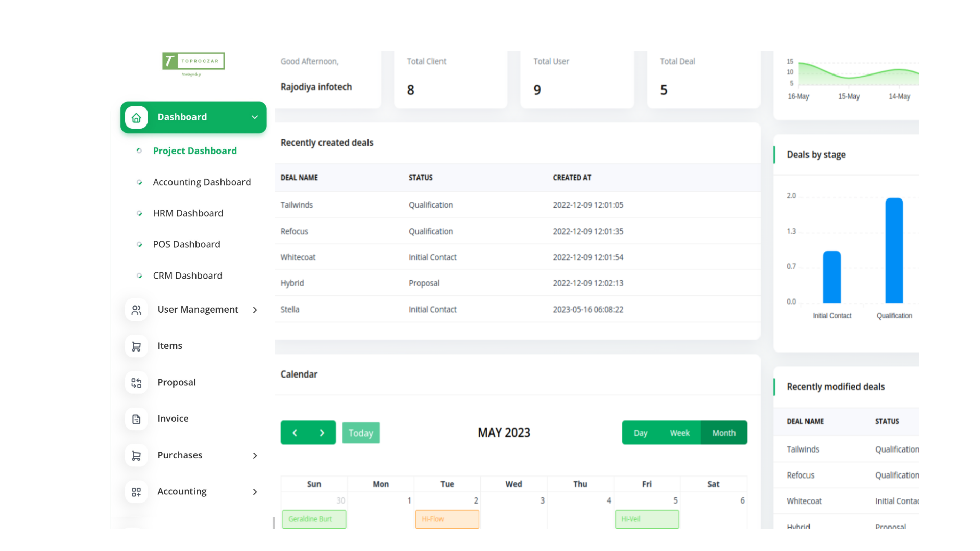The image size is (980, 551).
Task: Go to the next calendar month
Action: click(x=322, y=433)
